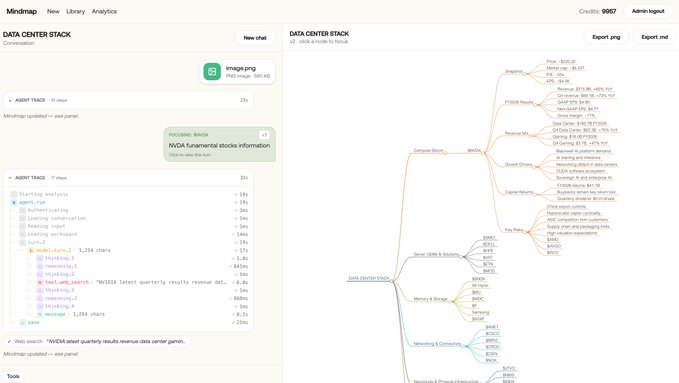Click the Mindmap logo
The image size is (679, 383).
pos(22,11)
